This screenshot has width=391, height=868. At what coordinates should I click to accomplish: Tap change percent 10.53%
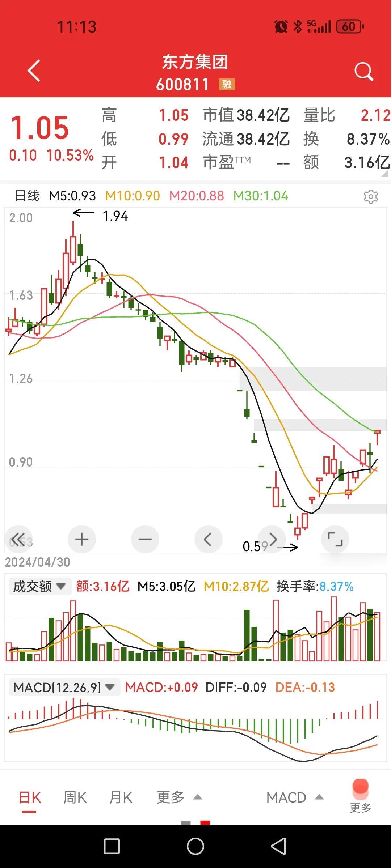click(x=70, y=155)
